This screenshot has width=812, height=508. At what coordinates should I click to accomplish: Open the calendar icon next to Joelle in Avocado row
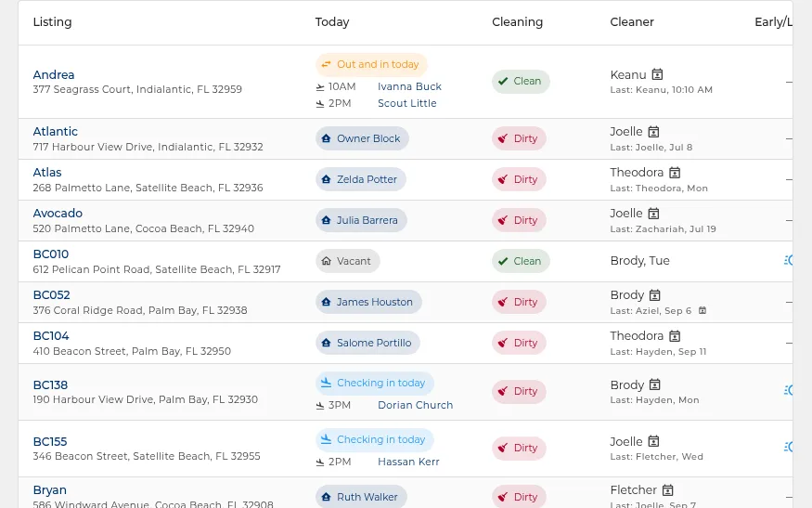(654, 214)
